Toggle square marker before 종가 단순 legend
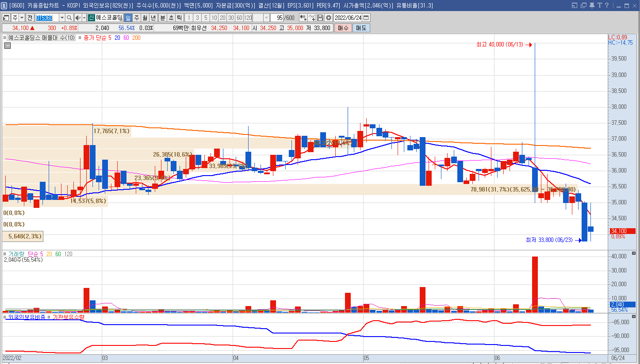640x364 pixels. 80,38
